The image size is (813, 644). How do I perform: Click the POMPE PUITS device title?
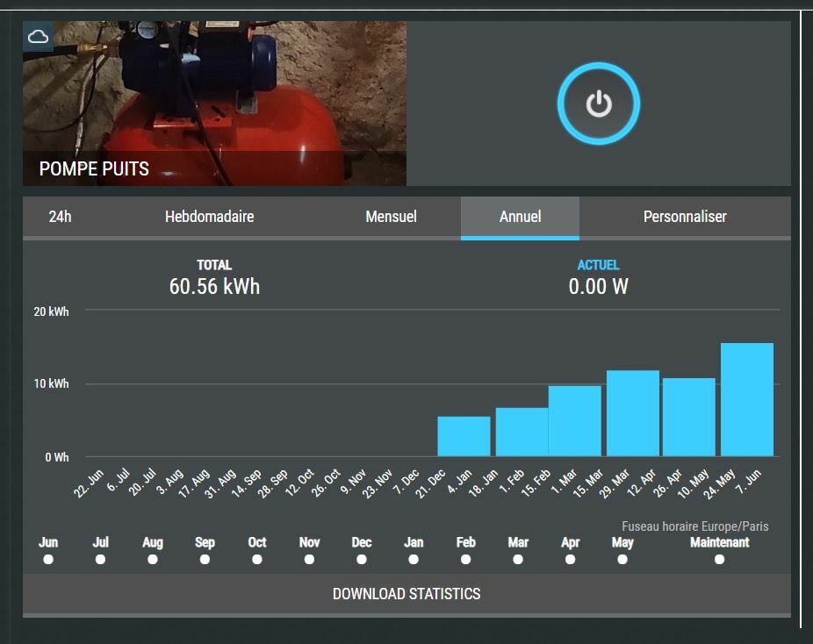click(x=94, y=169)
